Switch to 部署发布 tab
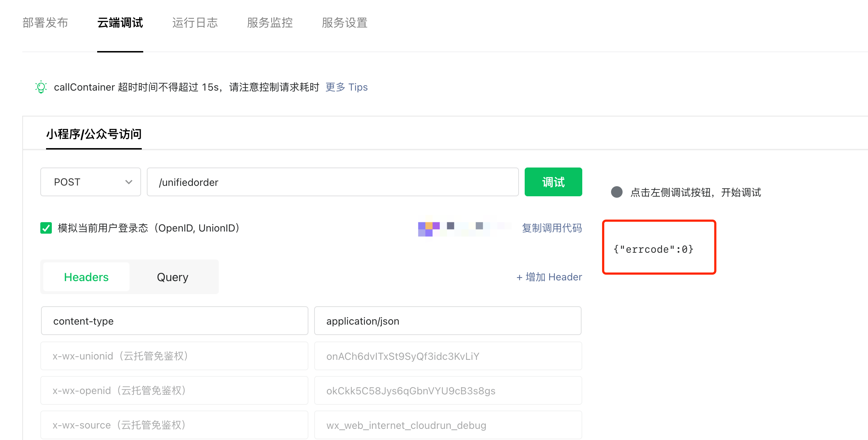 click(x=45, y=23)
